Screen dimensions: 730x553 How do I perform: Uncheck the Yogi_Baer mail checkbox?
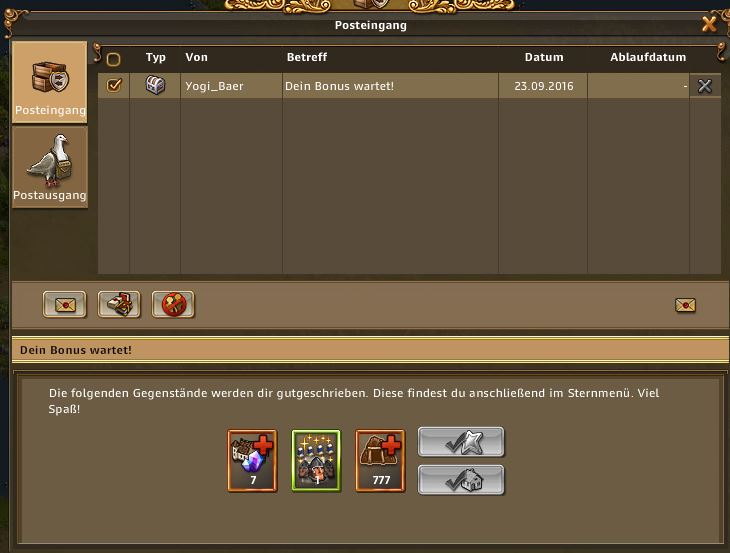point(114,85)
